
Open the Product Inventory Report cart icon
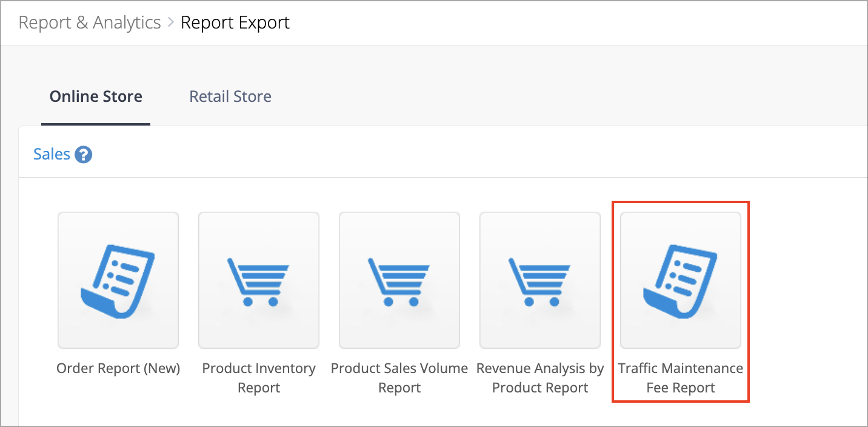coord(259,280)
